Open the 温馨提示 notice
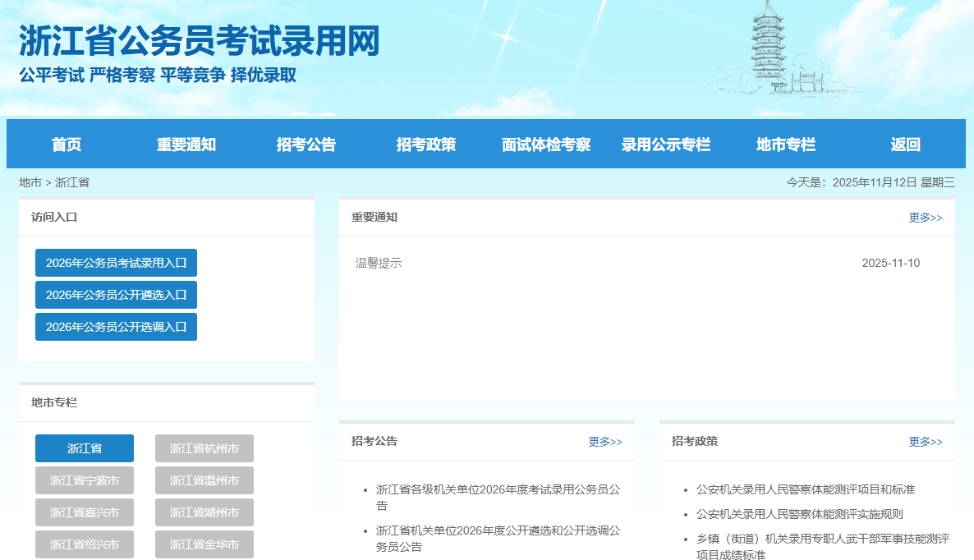This screenshot has width=974, height=560. coord(379,264)
